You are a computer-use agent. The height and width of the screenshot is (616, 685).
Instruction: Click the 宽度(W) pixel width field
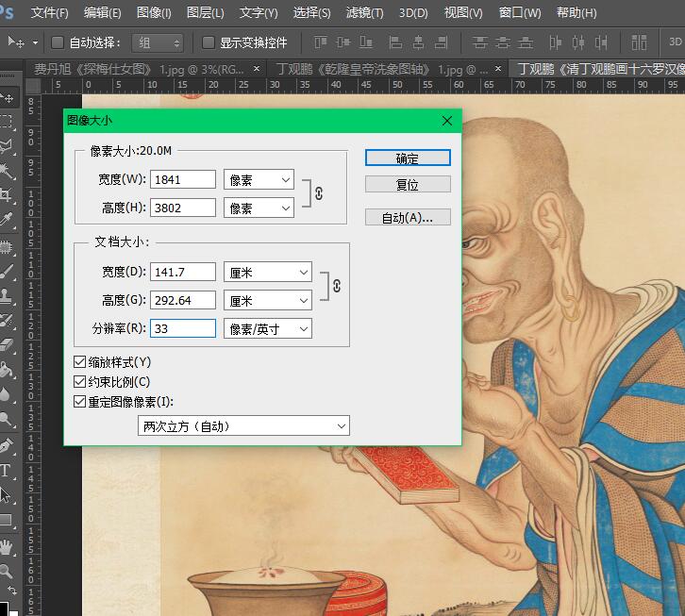[183, 179]
